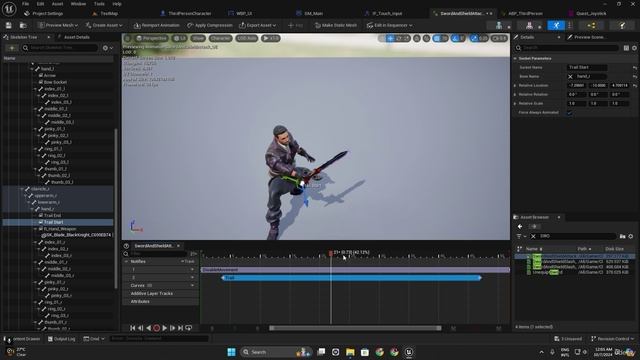Jump to start of animation

(133, 328)
